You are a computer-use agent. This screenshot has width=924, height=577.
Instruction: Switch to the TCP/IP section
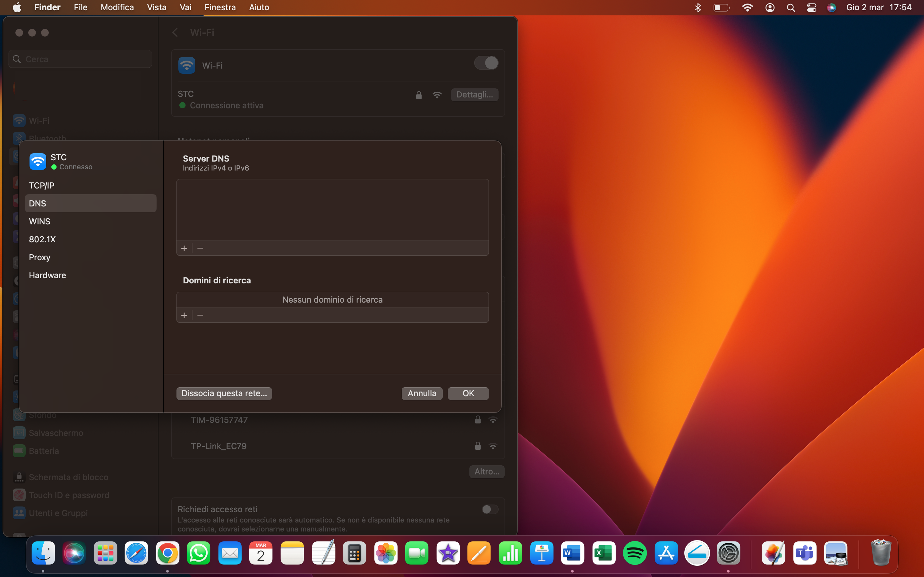(42, 186)
